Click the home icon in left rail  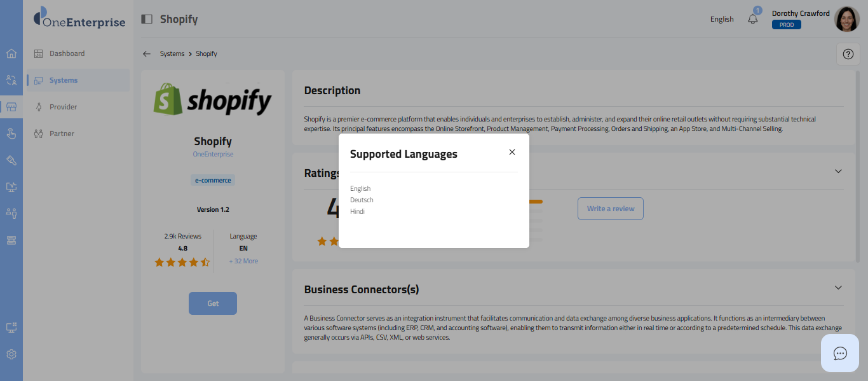pos(11,53)
